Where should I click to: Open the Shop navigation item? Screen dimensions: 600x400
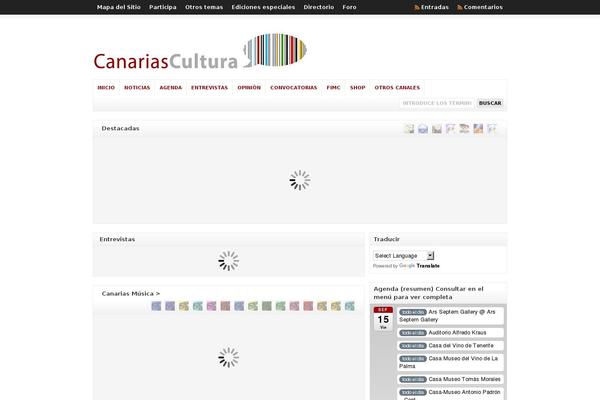coord(357,88)
